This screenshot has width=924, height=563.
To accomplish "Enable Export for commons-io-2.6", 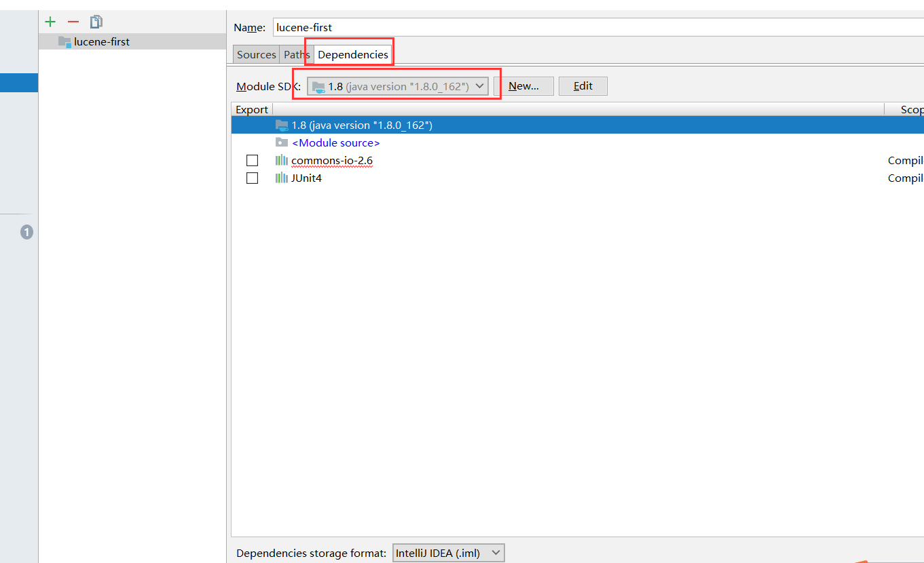I will pyautogui.click(x=252, y=160).
